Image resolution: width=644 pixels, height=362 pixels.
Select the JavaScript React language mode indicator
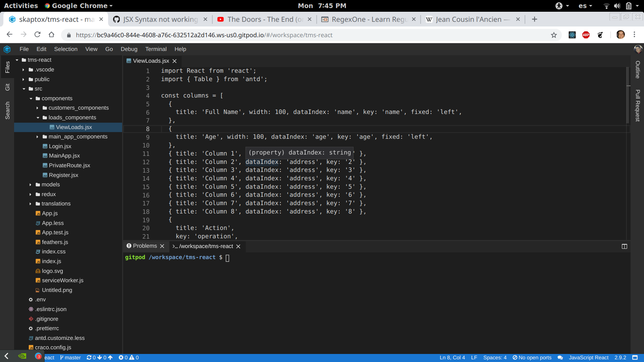point(589,358)
